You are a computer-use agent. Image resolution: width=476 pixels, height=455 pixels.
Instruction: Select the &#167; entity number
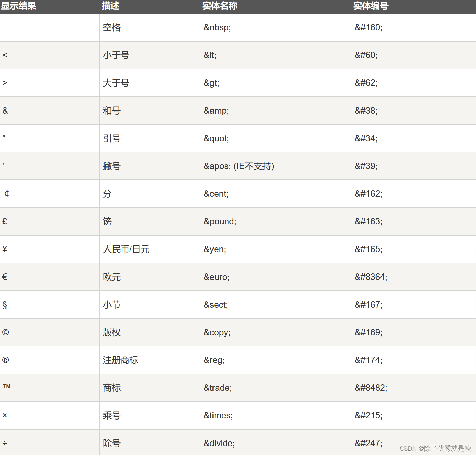[369, 305]
